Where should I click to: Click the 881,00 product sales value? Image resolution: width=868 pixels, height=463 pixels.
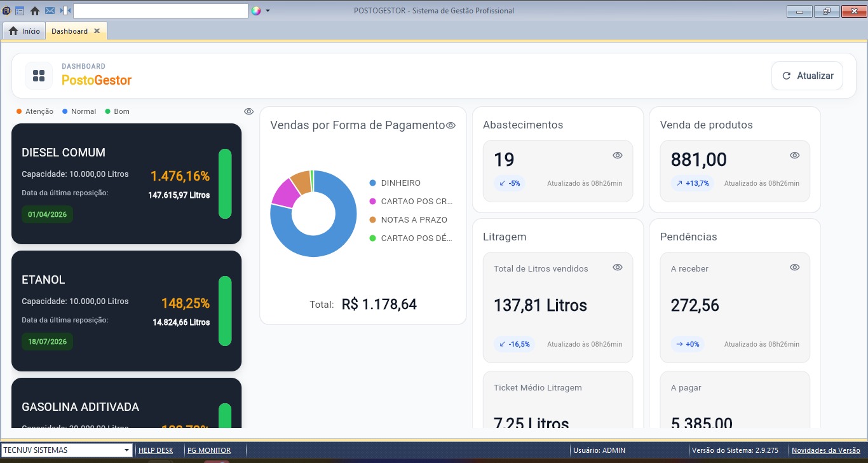[698, 160]
